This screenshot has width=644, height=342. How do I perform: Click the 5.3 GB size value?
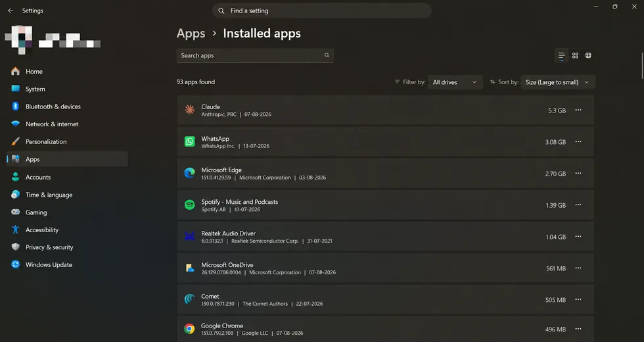[557, 110]
